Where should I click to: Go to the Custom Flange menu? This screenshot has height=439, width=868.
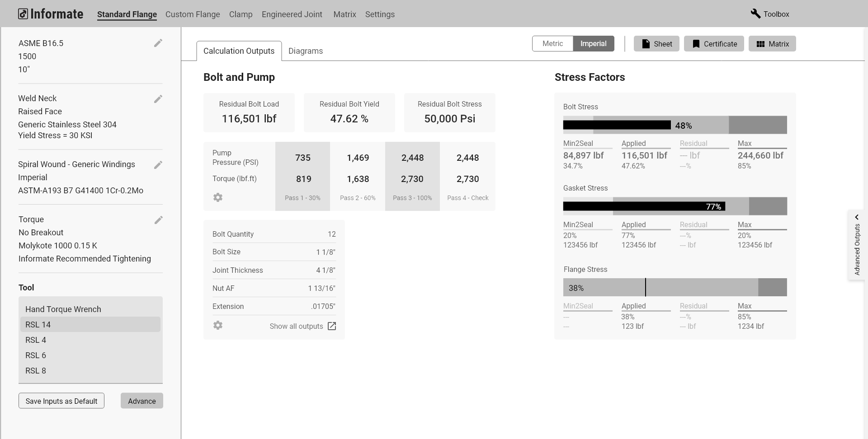pyautogui.click(x=193, y=14)
